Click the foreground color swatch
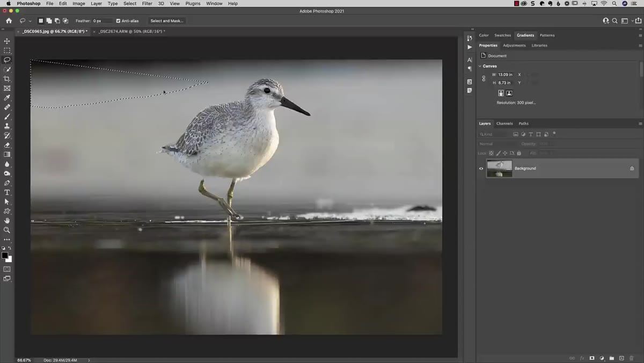 5,256
